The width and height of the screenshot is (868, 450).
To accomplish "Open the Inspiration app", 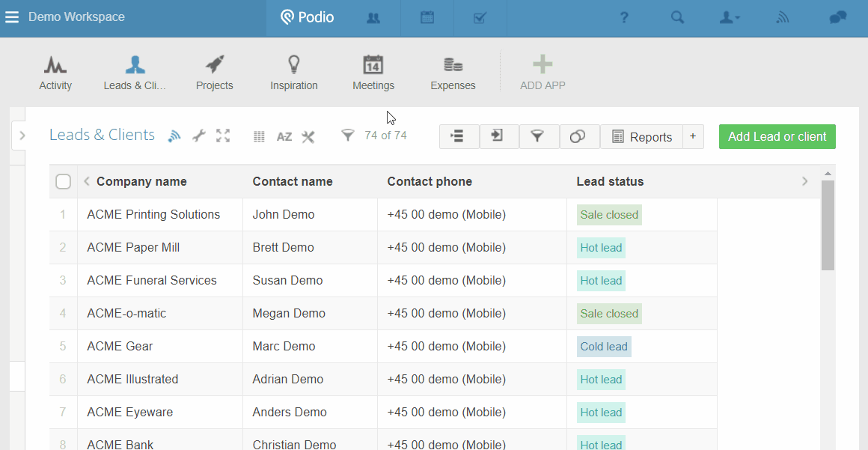I will [294, 73].
